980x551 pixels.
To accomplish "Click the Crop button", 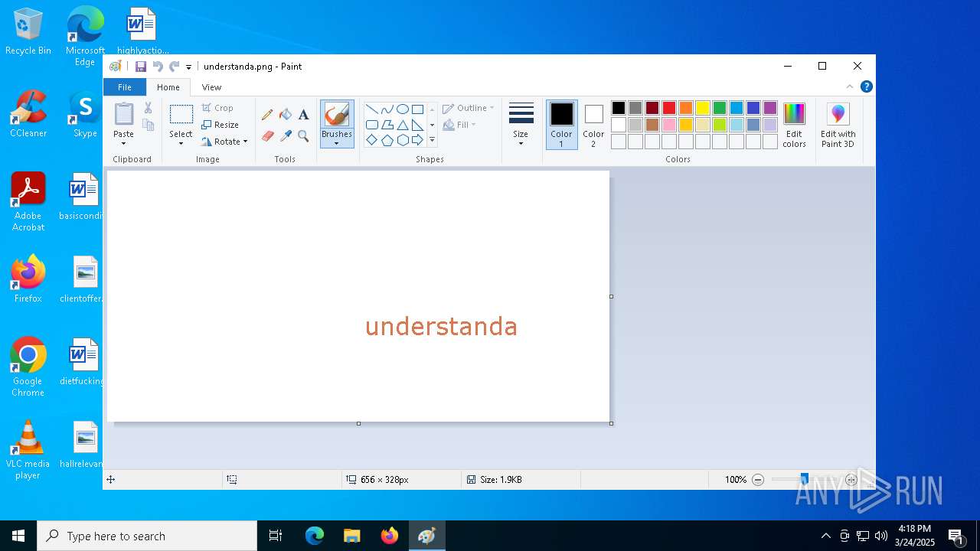I will click(x=217, y=108).
